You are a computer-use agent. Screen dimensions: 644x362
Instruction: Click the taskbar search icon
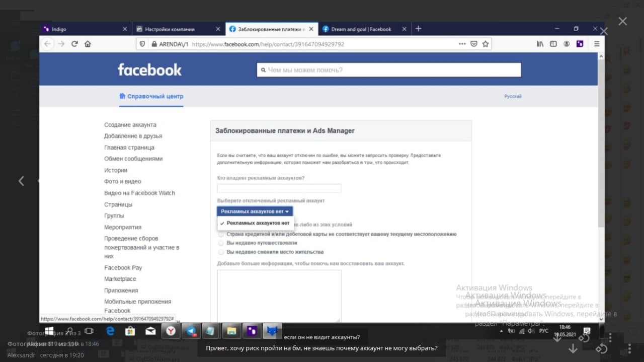pos(70,331)
